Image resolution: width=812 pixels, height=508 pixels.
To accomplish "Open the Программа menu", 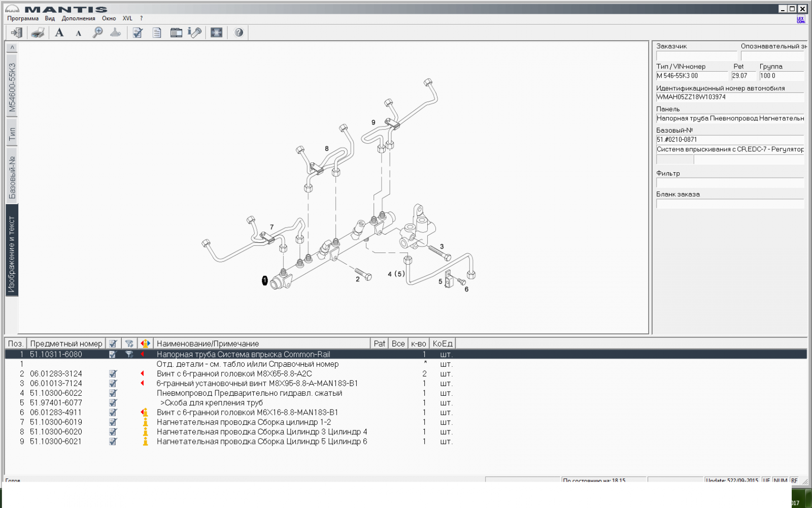I will pos(23,18).
